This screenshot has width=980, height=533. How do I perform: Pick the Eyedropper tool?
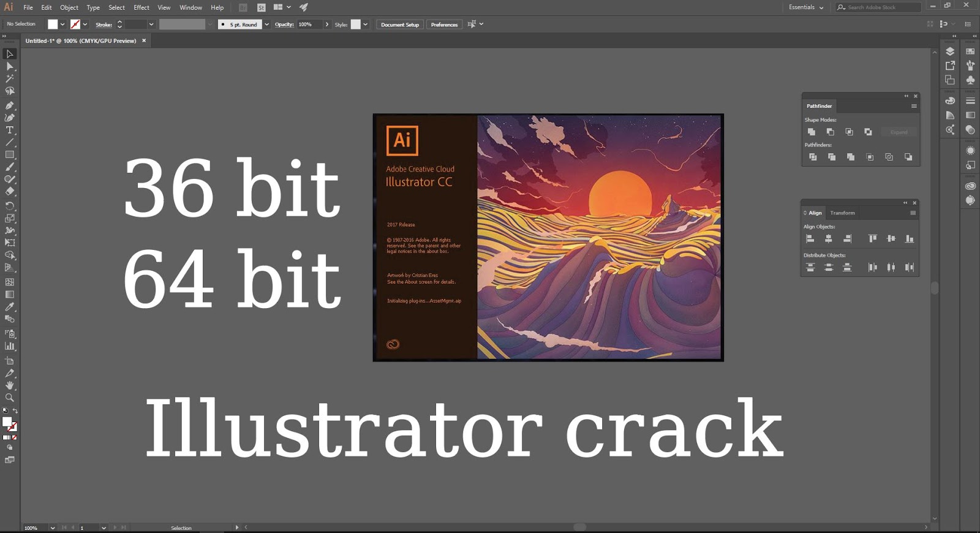point(10,307)
